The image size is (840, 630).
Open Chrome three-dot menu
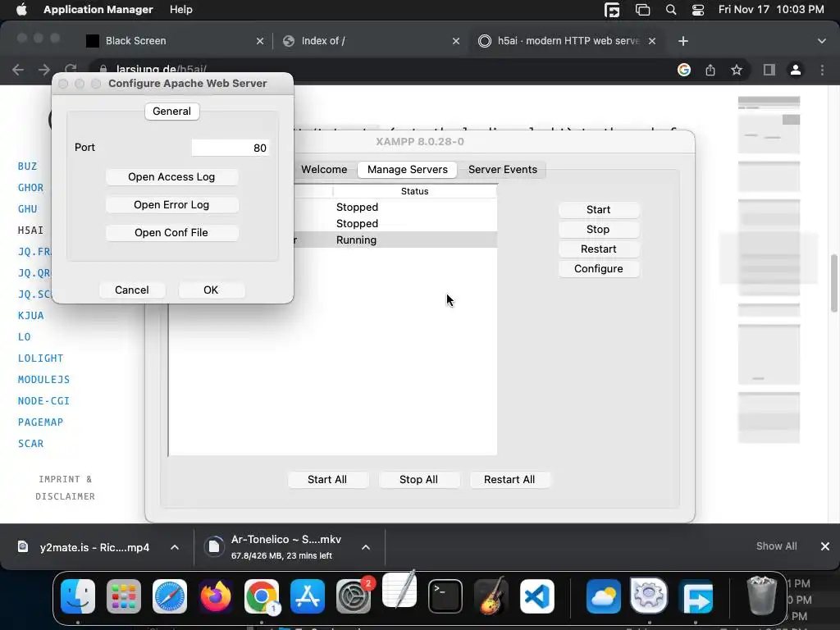pos(822,70)
